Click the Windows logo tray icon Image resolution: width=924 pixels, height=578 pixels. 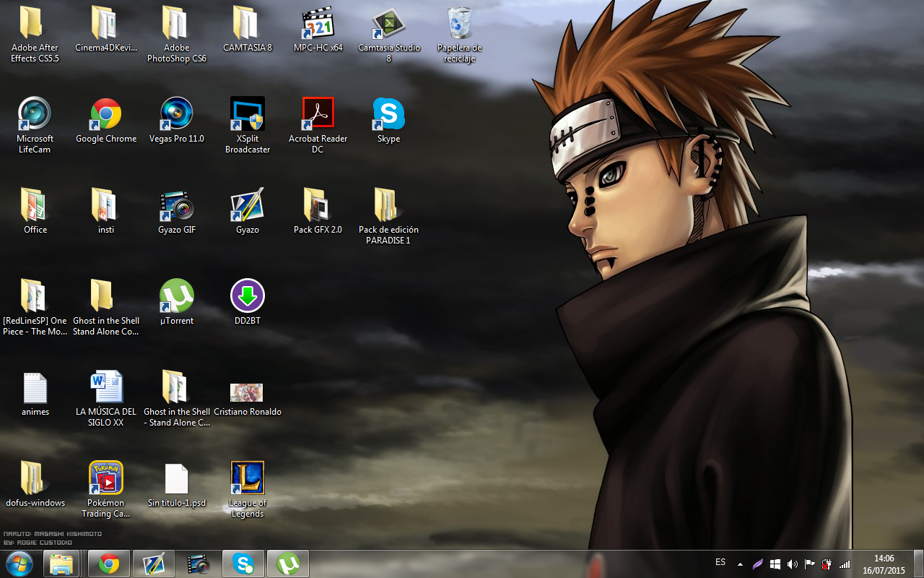pos(775,564)
